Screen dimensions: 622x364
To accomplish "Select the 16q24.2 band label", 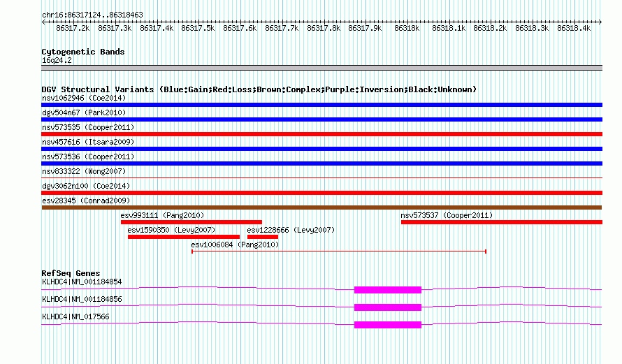I will (x=57, y=60).
